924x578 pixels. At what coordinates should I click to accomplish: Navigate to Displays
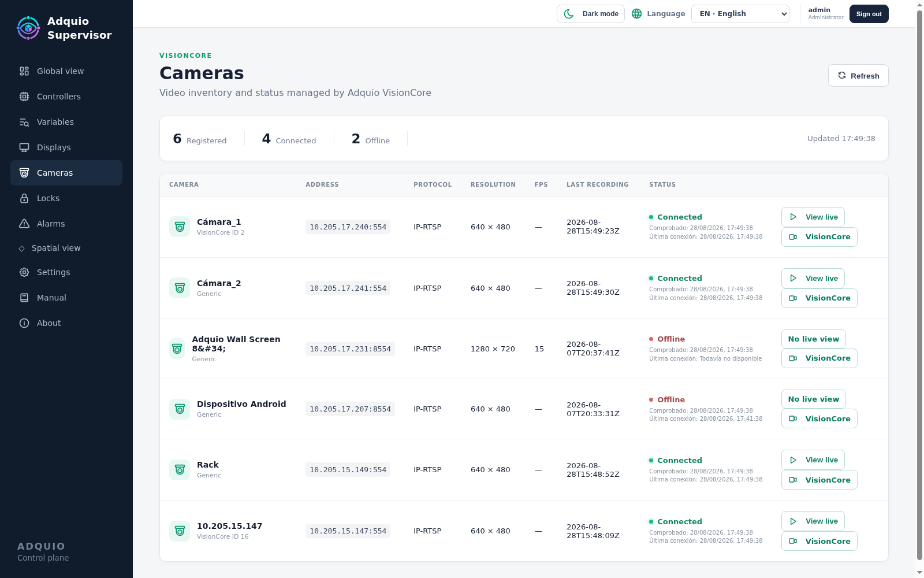click(66, 147)
